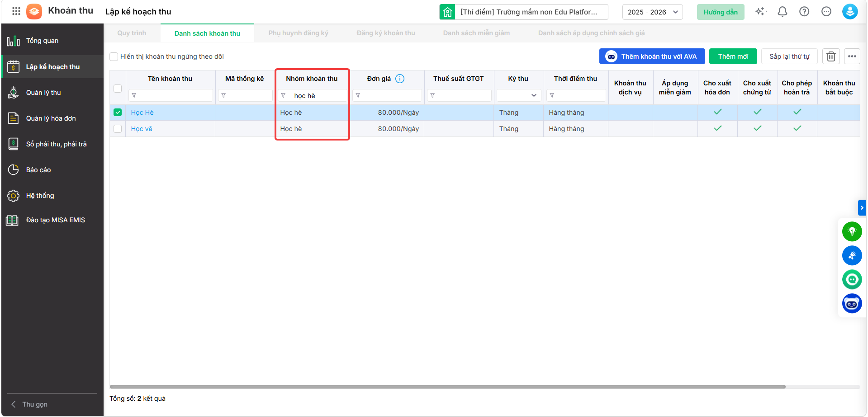Open the app launcher grid icon

(x=16, y=11)
